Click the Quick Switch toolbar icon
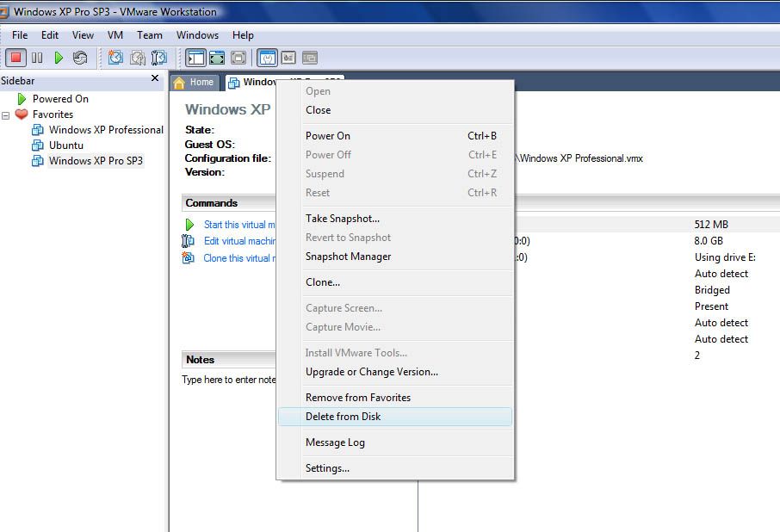This screenshot has width=780, height=532. (217, 58)
